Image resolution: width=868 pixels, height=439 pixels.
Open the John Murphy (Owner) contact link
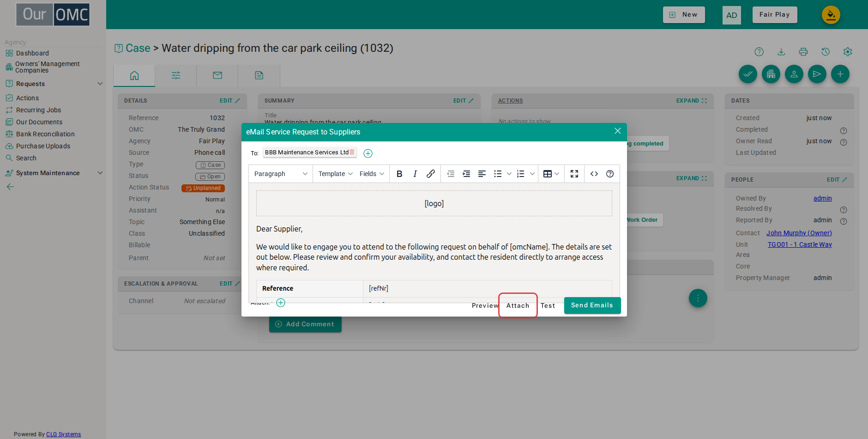pyautogui.click(x=799, y=233)
